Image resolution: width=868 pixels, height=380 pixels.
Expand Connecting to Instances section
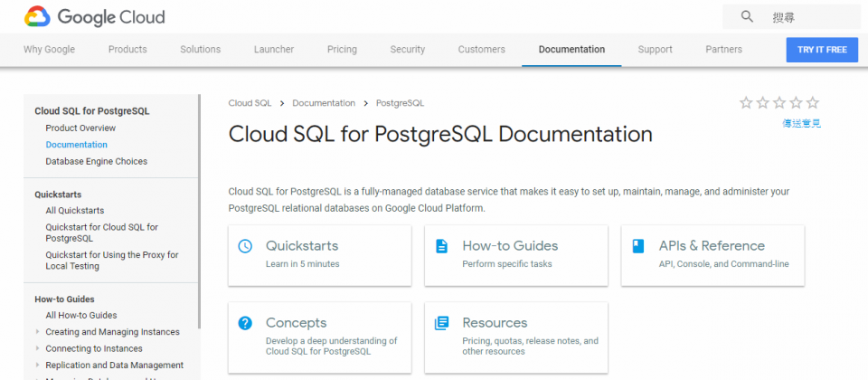[38, 348]
